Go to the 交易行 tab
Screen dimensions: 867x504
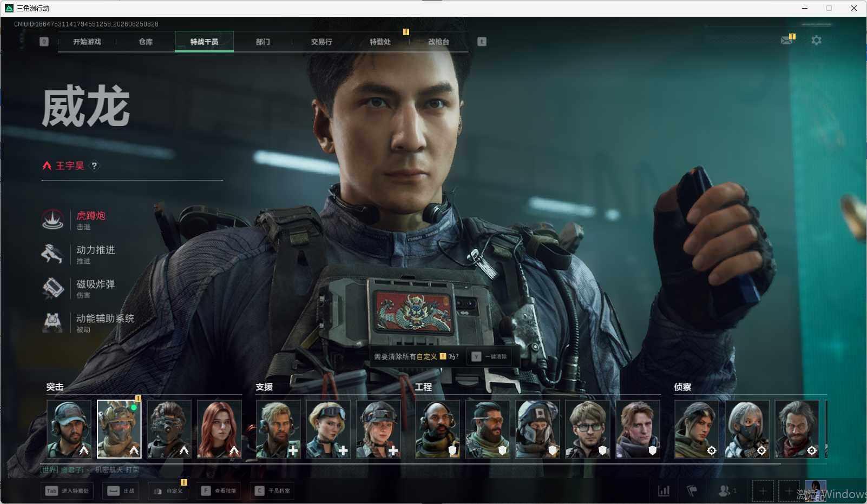click(x=321, y=42)
